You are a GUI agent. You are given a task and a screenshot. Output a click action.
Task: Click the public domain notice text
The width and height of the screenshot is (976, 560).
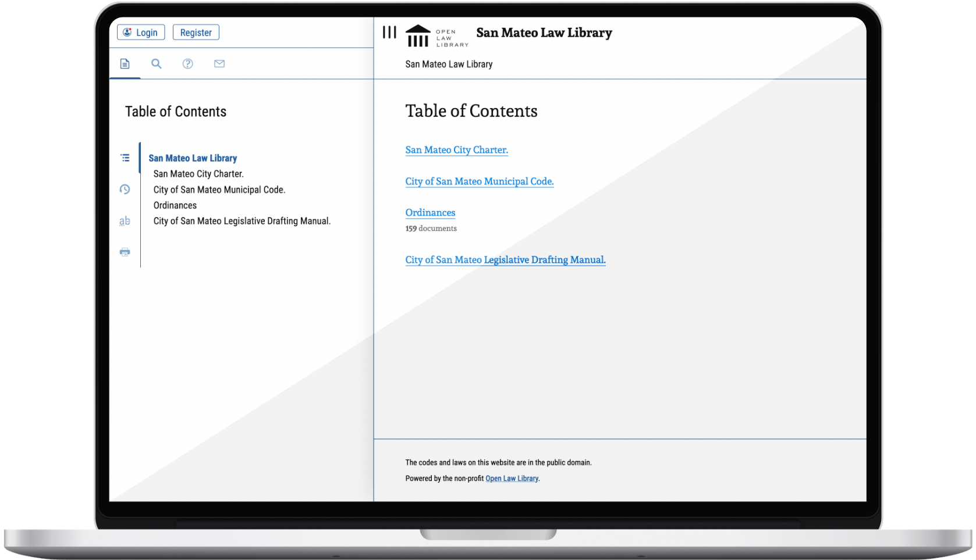(x=498, y=463)
